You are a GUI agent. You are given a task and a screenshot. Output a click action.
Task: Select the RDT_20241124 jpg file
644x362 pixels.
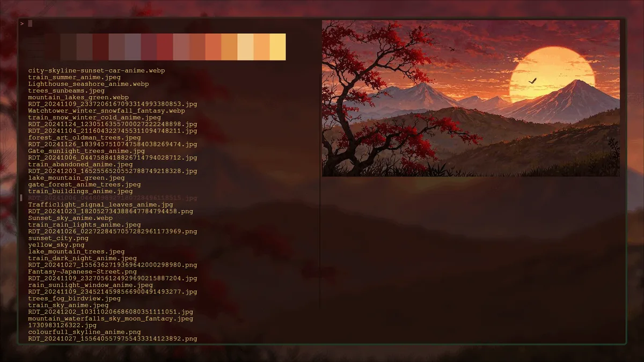(x=113, y=124)
